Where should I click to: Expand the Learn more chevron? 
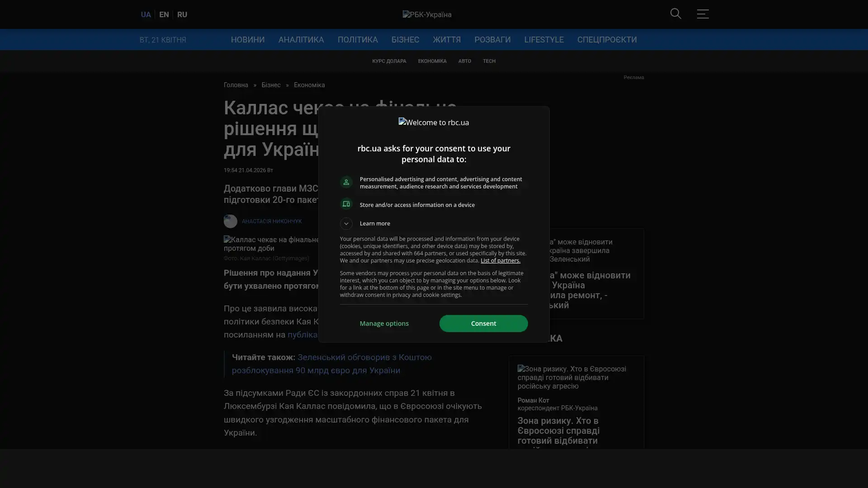click(x=346, y=224)
